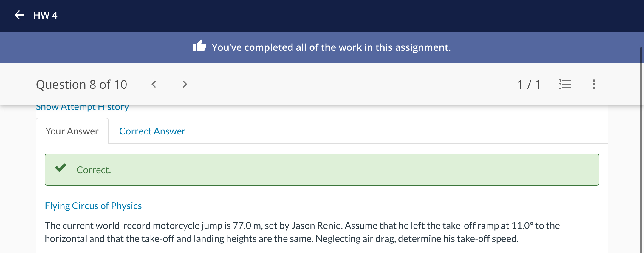Click the 1 / 1 score indicator
Viewport: 644px width, 253px height.
pos(529,85)
